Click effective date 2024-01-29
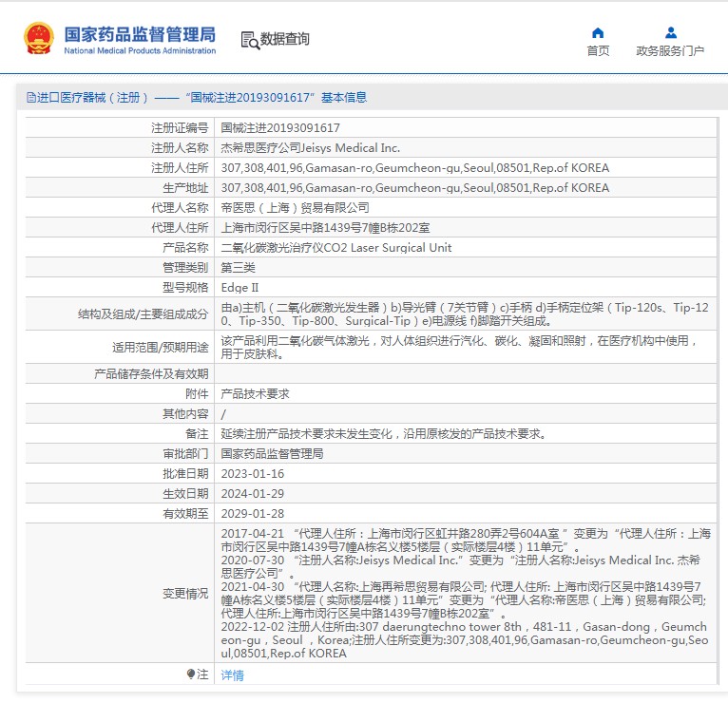 coord(253,493)
